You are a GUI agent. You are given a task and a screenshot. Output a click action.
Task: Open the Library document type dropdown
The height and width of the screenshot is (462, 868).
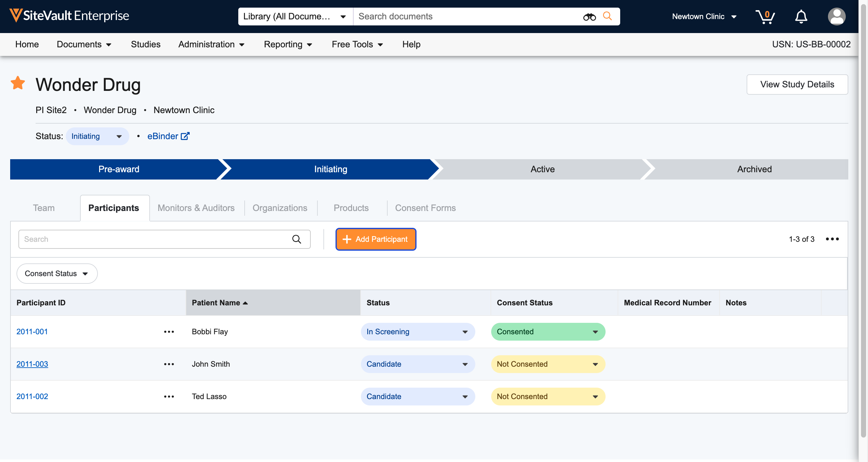295,17
